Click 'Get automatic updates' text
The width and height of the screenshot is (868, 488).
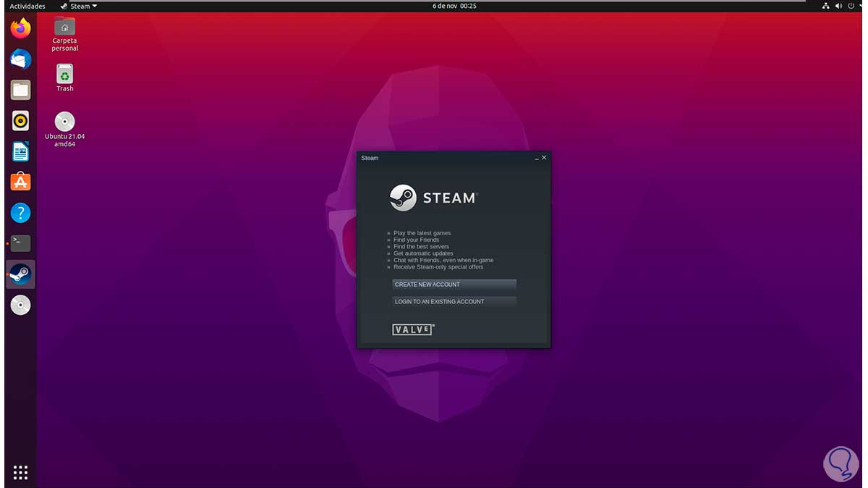[423, 253]
